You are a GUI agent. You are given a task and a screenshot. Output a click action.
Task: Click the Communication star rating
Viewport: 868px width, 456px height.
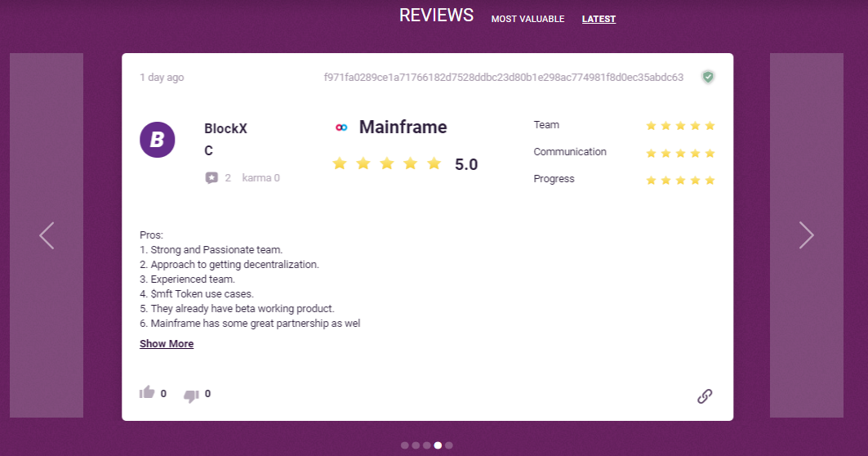coord(680,153)
